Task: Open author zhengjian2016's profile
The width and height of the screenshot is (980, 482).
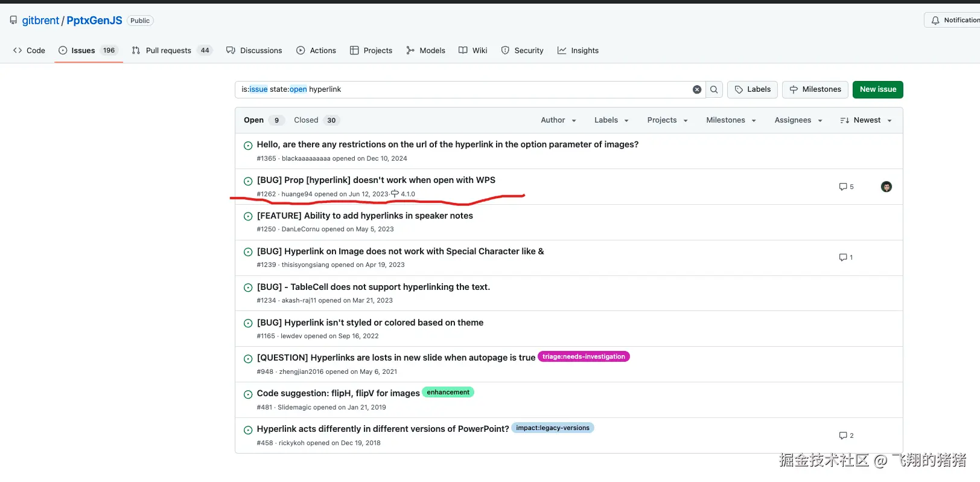Action: 302,371
